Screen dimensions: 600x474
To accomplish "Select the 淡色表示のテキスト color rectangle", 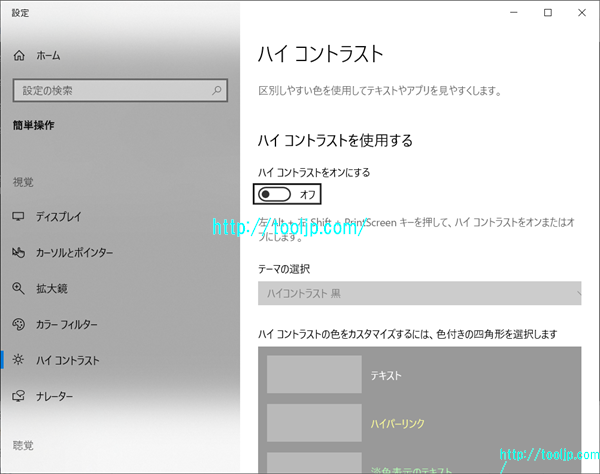I will [x=314, y=463].
